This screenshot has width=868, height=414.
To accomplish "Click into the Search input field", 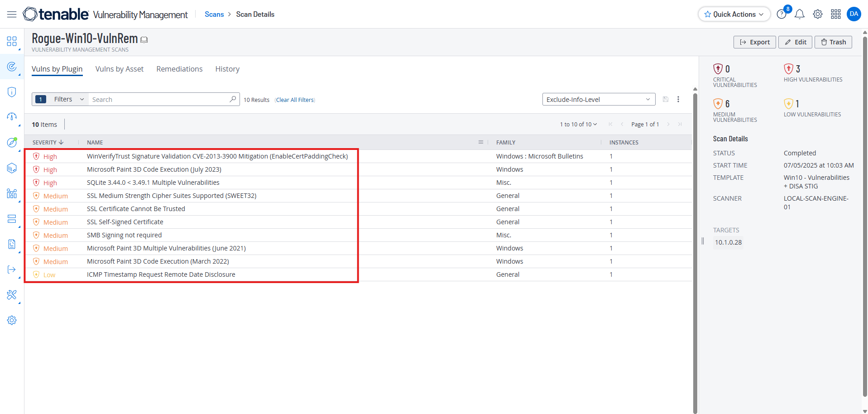I will point(158,99).
